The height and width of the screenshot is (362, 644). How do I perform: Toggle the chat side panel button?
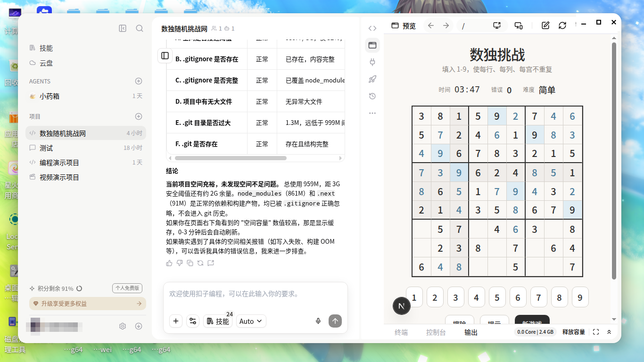(165, 56)
